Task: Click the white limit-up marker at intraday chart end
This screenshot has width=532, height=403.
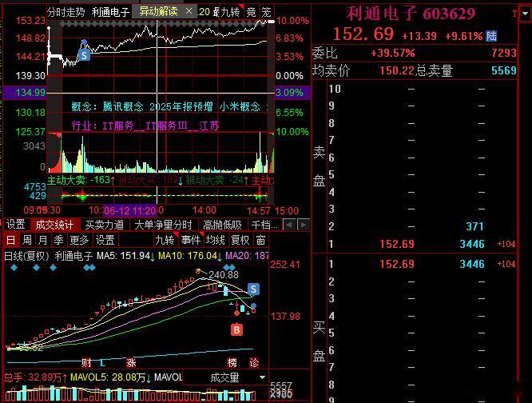Action: [271, 22]
